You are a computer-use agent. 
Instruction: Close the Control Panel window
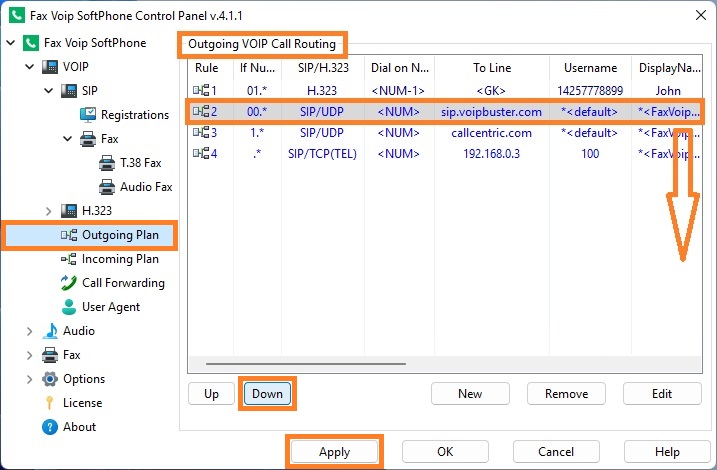[x=701, y=16]
